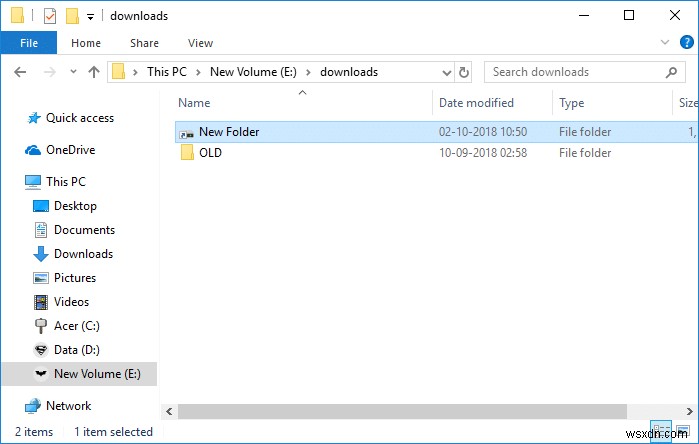
Task: Open the Recent locations dropdown
Action: click(x=73, y=71)
